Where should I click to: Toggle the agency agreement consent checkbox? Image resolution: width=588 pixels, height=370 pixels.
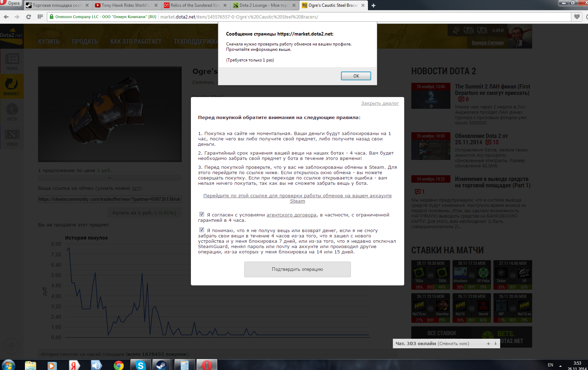202,214
